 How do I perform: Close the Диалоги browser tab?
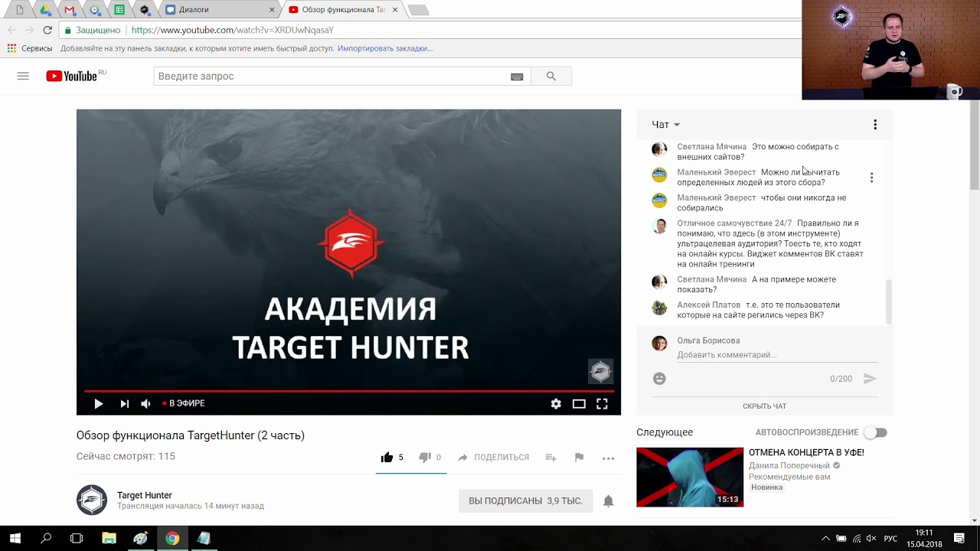pyautogui.click(x=272, y=10)
